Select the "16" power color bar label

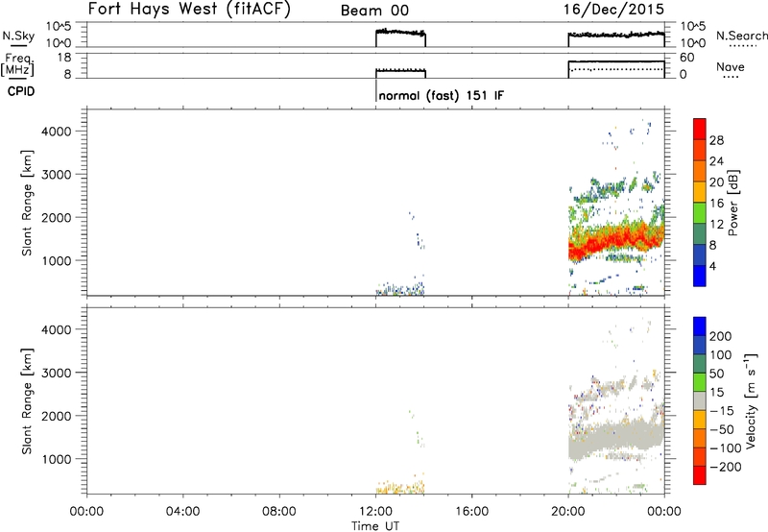(716, 204)
